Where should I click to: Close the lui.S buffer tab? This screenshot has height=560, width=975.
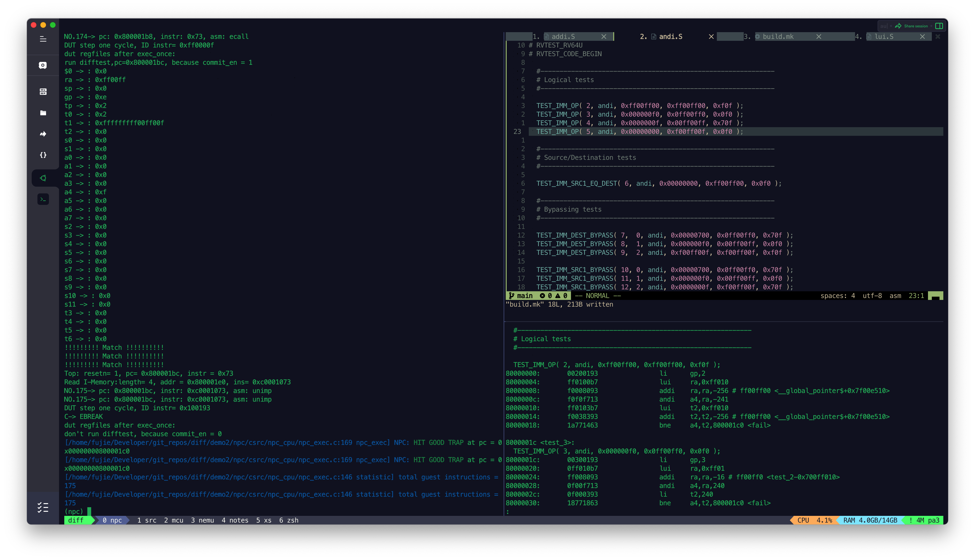pyautogui.click(x=922, y=36)
